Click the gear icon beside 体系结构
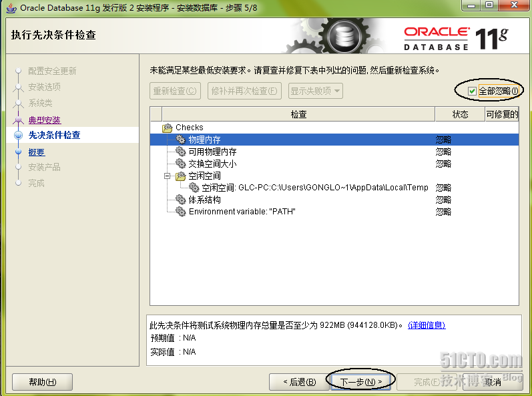 click(x=180, y=200)
